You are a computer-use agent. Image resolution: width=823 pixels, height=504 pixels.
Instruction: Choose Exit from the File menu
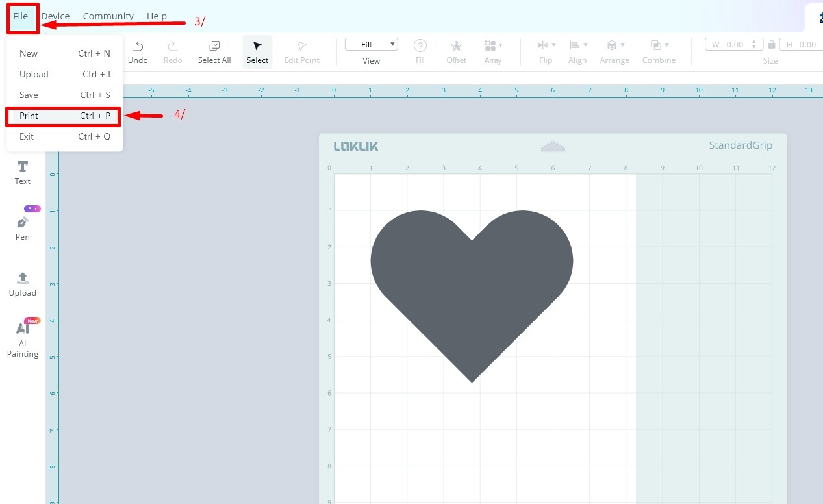tap(65, 136)
